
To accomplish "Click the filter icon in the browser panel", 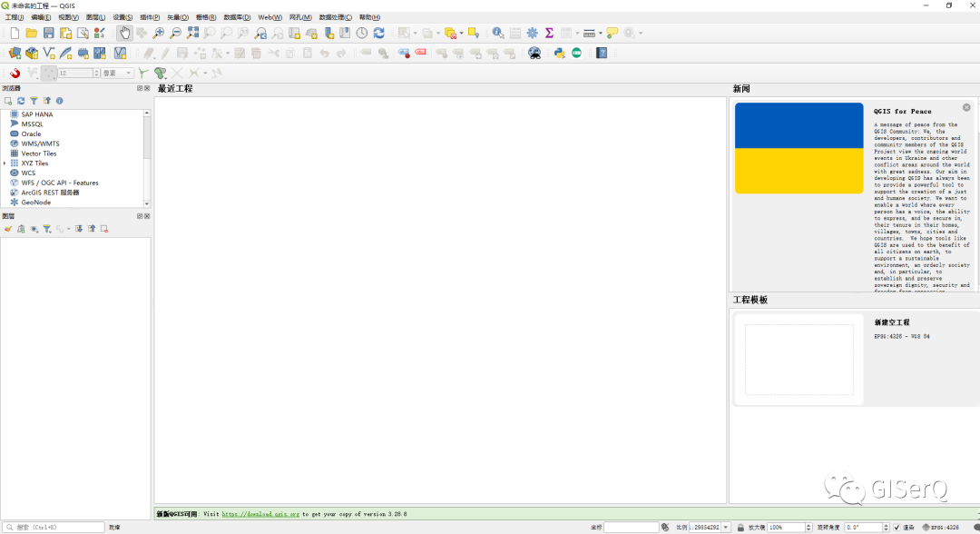I will coord(34,101).
